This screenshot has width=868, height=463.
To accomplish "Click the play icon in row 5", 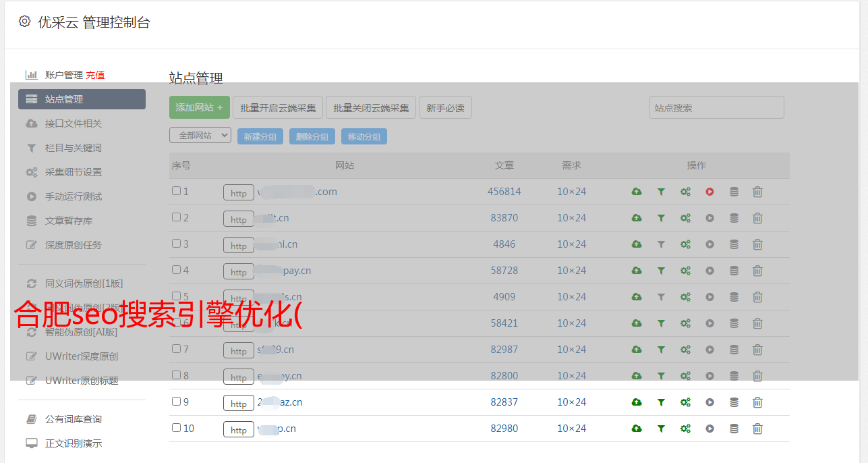I will tap(710, 297).
